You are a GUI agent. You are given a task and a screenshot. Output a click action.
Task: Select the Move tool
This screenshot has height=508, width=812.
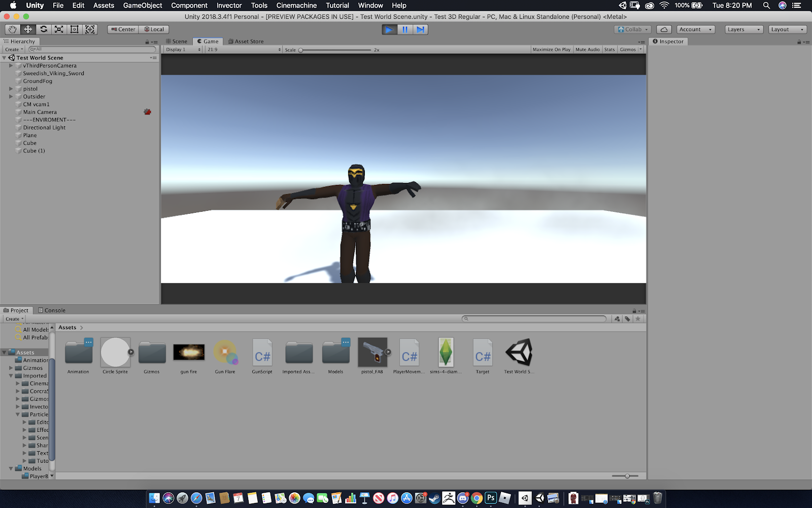pyautogui.click(x=28, y=29)
